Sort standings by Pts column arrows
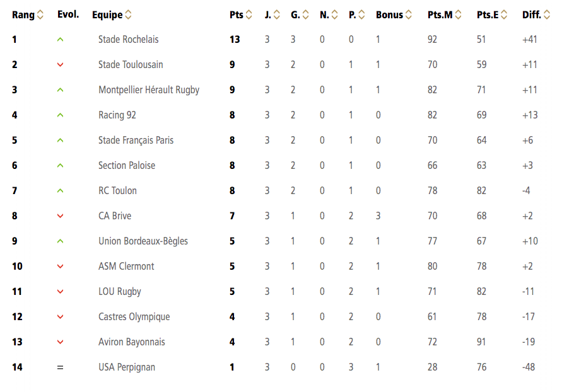Screen dimensions: 562x392 tap(249, 14)
